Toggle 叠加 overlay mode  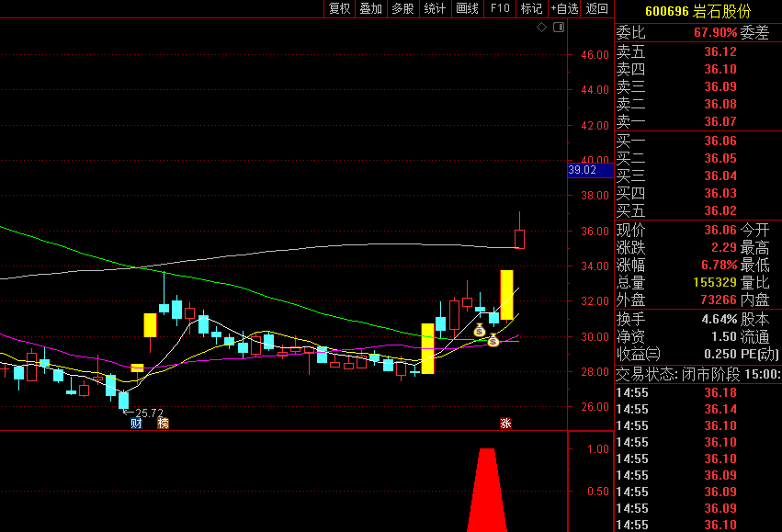370,9
